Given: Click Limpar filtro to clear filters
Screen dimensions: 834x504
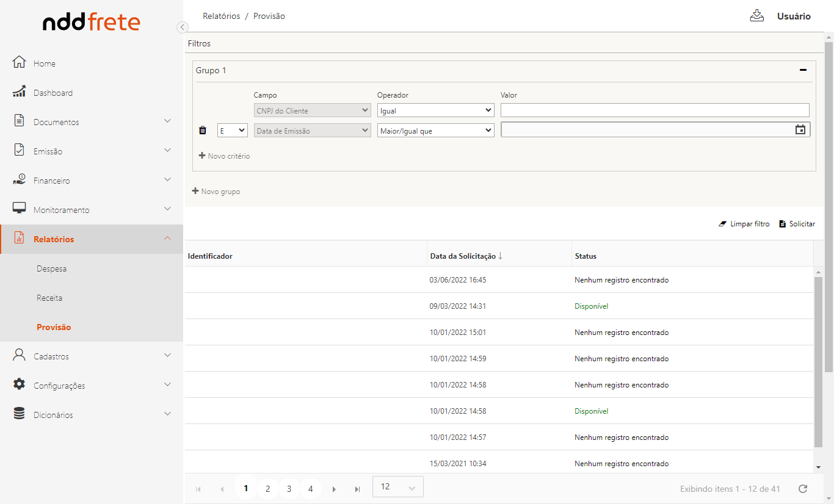Looking at the screenshot, I should point(744,224).
